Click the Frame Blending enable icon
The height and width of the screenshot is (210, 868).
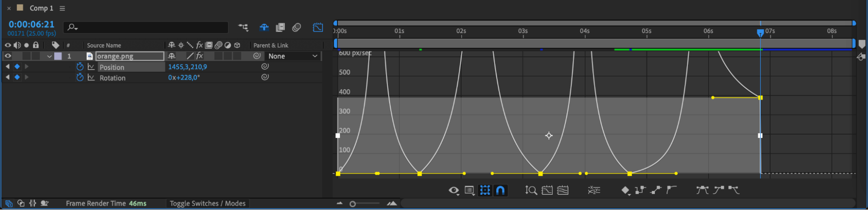(x=281, y=27)
